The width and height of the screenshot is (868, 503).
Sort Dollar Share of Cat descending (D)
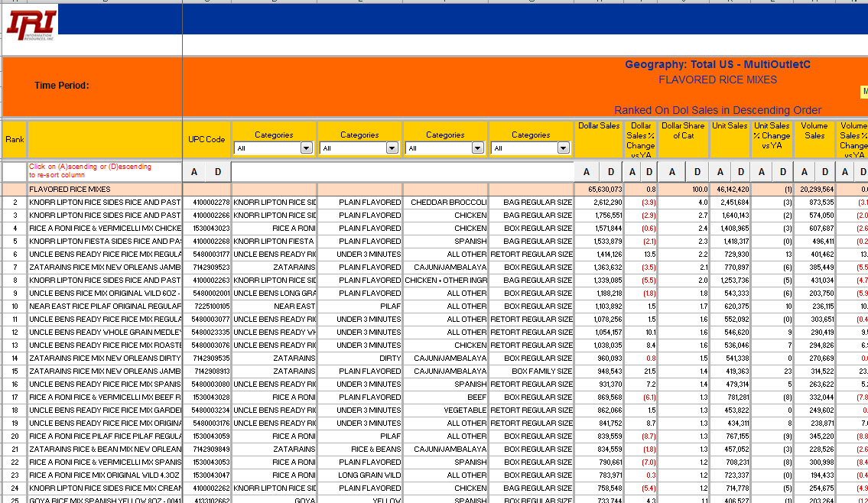pos(697,172)
